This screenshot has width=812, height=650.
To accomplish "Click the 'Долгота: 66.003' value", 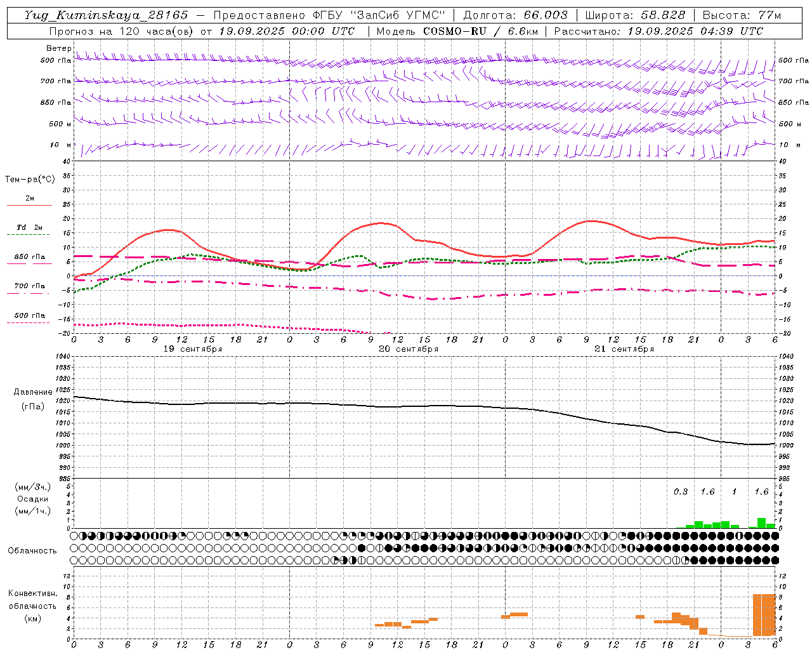I will 515,15.
